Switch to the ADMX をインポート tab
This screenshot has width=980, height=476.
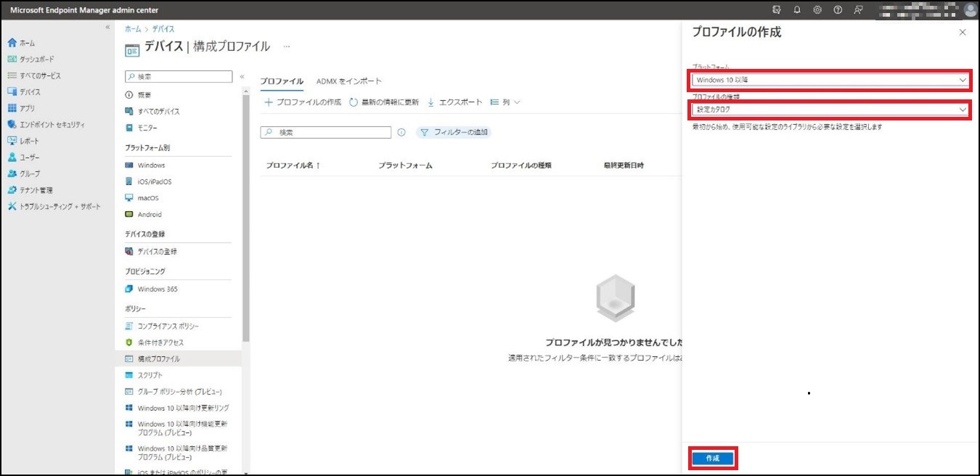(x=349, y=81)
